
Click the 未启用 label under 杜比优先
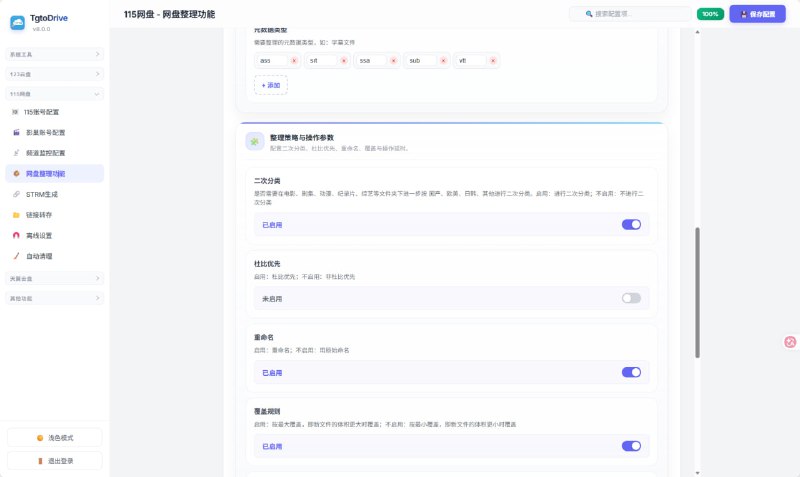272,299
